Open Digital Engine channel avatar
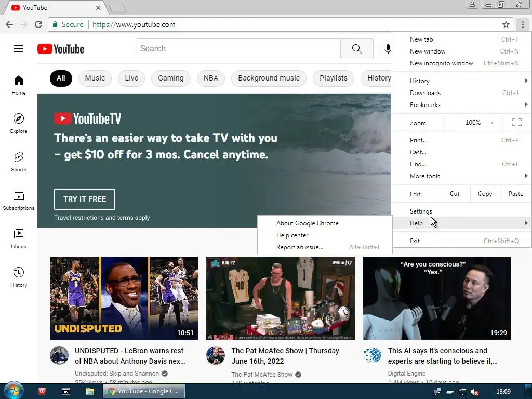Screen dimensions: 532x399 tap(372, 355)
